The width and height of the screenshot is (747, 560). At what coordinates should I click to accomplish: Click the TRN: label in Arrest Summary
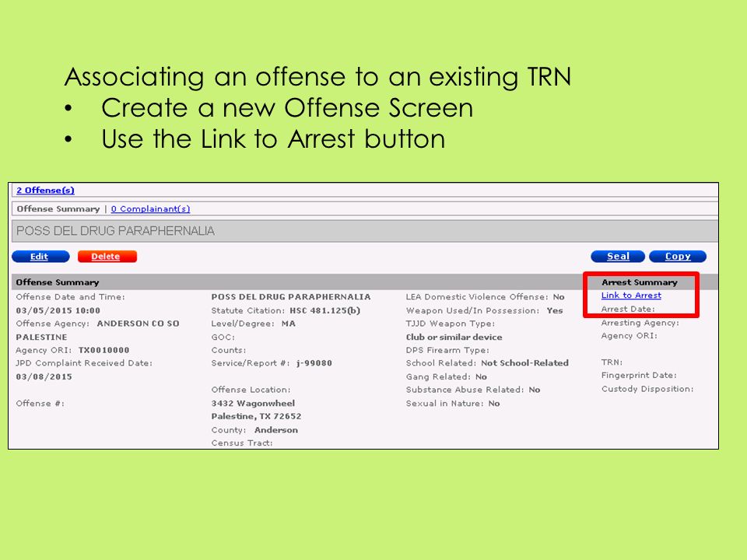612,362
